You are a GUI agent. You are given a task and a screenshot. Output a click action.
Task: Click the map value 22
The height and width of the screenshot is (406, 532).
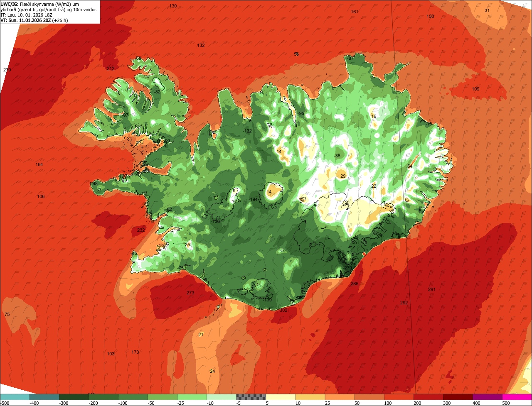click(x=374, y=186)
